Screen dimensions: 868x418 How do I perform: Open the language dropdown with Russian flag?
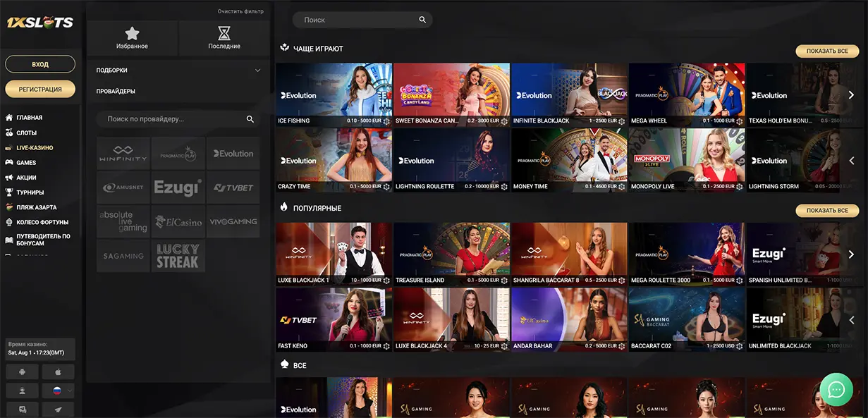click(58, 390)
